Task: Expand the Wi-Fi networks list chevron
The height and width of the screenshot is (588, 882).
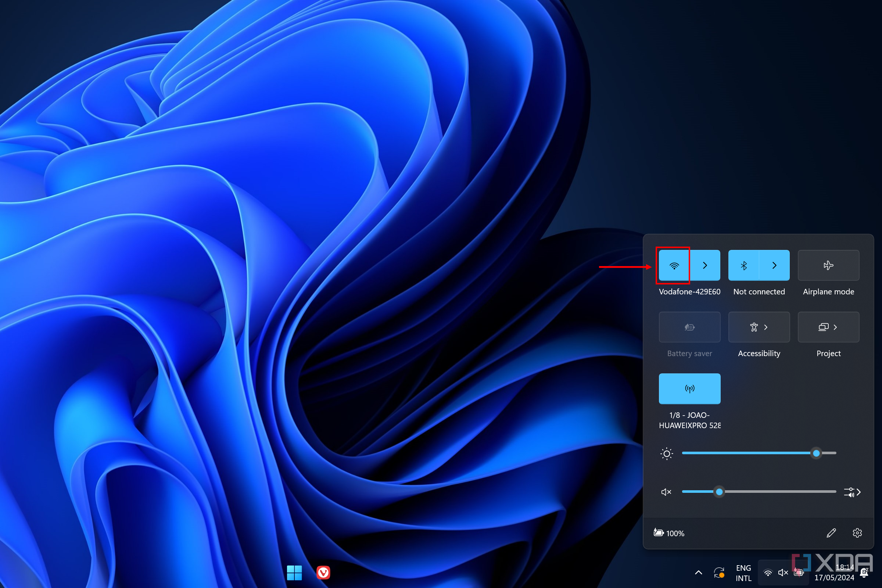Action: (705, 265)
